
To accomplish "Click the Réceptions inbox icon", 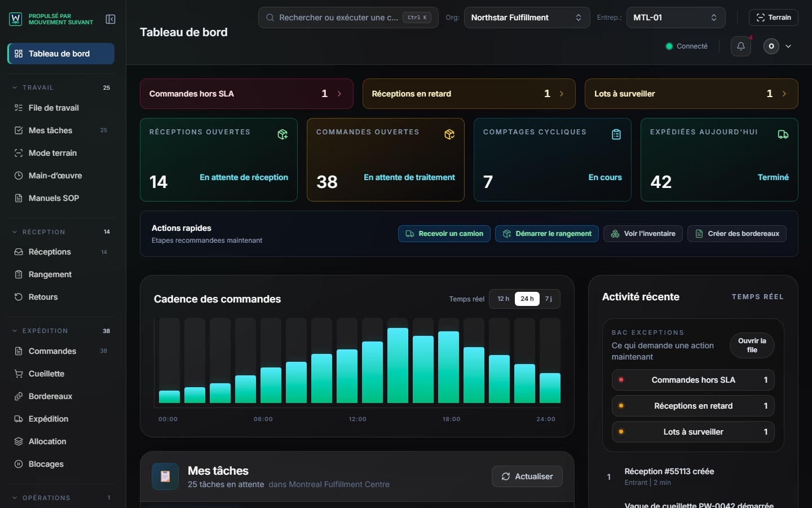I will coord(19,252).
